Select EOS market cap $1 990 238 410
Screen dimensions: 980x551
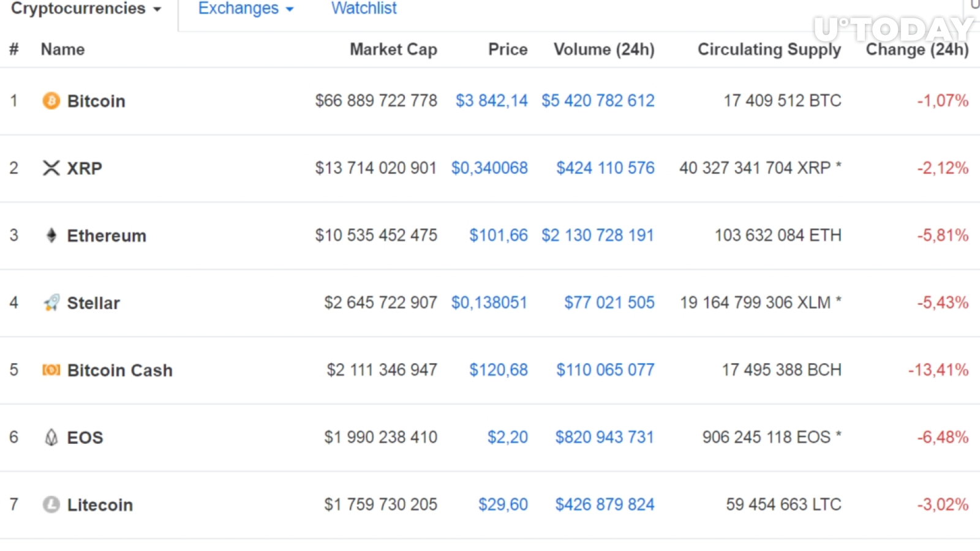pyautogui.click(x=380, y=437)
